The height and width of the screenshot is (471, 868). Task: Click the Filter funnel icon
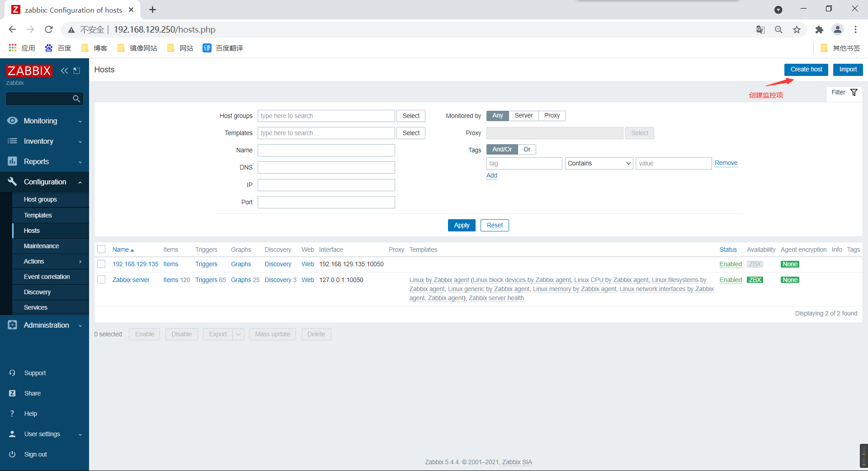(854, 92)
